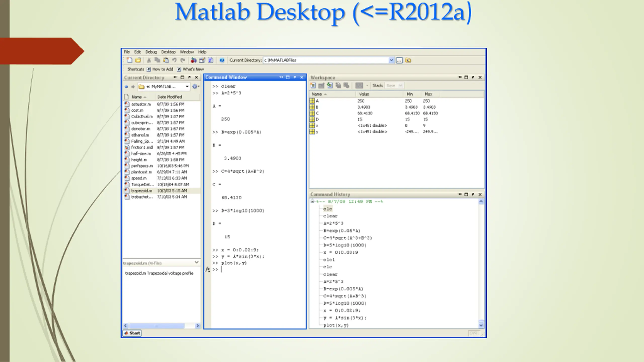Collapse the 8/7/09 command history group
This screenshot has width=644, height=362.
pyautogui.click(x=312, y=201)
